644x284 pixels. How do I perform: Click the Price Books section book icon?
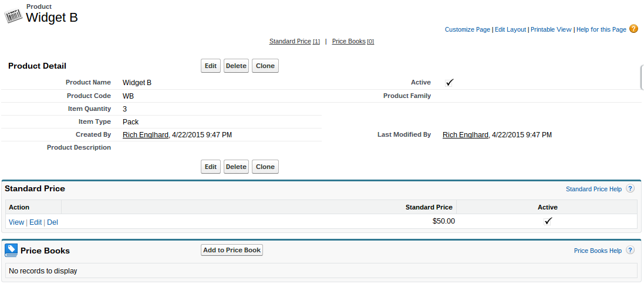(x=11, y=251)
